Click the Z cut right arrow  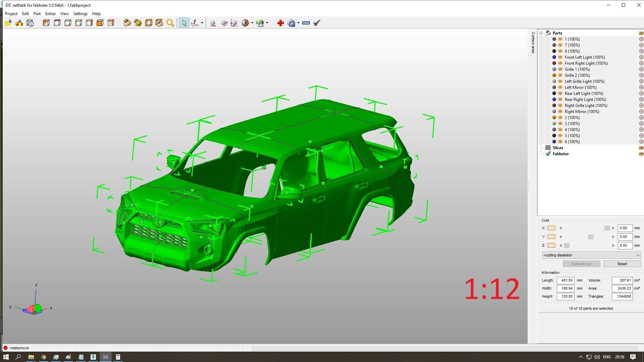(613, 245)
